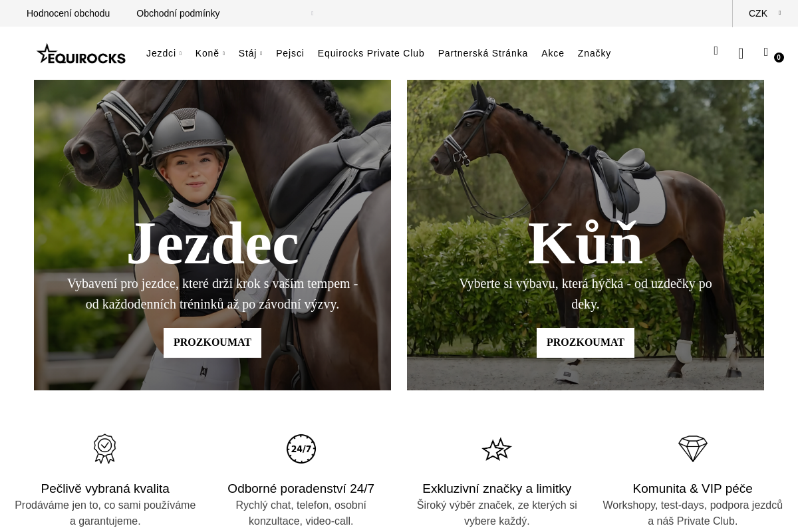Open the Pejsci menu item
Screen dimensions: 798x532
point(290,53)
